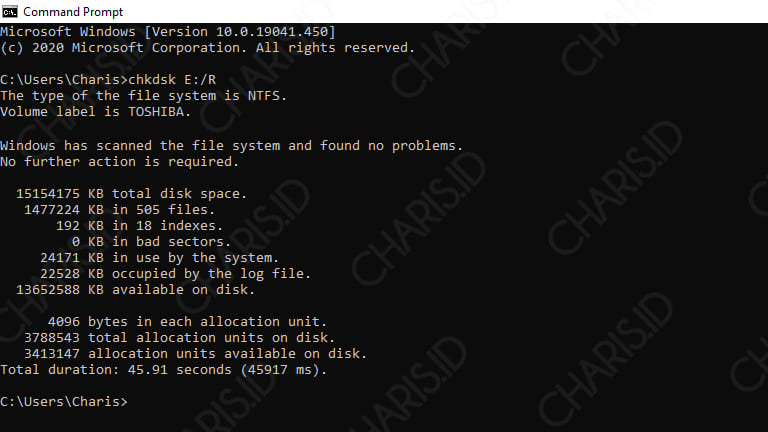The image size is (768, 432).
Task: Click the 'in use by the system' line
Action: point(159,258)
